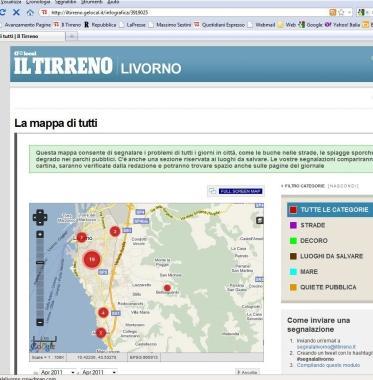This screenshot has width=373, height=380.
Task: Open Quotidiani Espresso bookmark
Action: click(x=220, y=25)
